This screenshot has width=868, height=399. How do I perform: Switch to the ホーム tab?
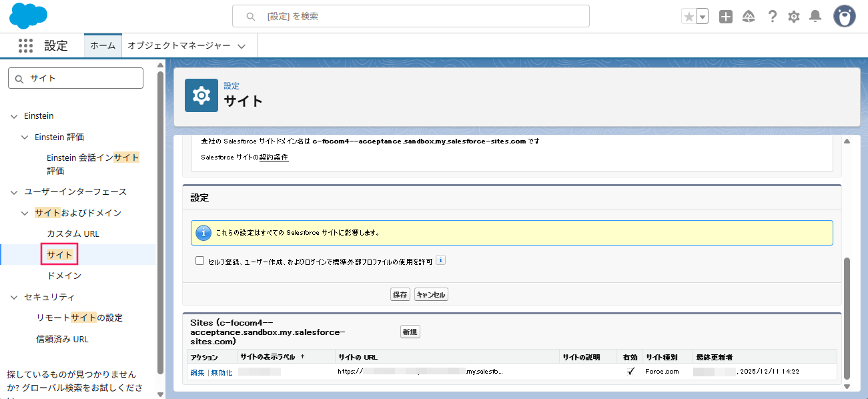(x=103, y=45)
